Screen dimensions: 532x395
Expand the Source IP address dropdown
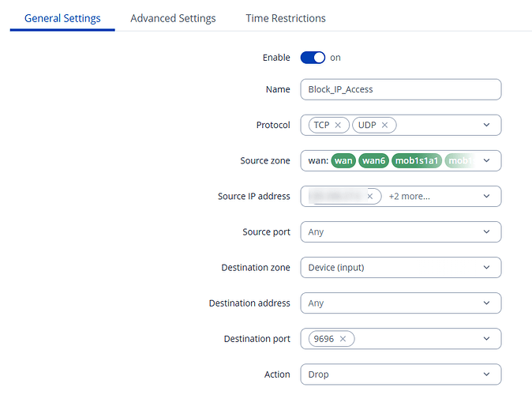coord(485,197)
